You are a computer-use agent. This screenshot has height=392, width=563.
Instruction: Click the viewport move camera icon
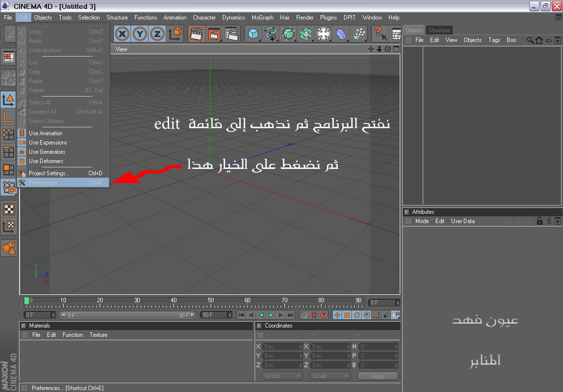371,49
